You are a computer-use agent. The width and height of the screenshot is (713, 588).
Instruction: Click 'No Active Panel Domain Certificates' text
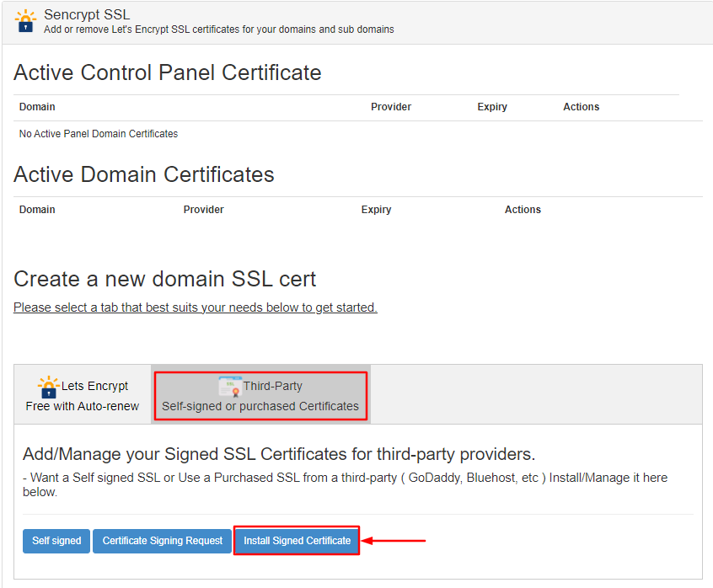pyautogui.click(x=98, y=133)
